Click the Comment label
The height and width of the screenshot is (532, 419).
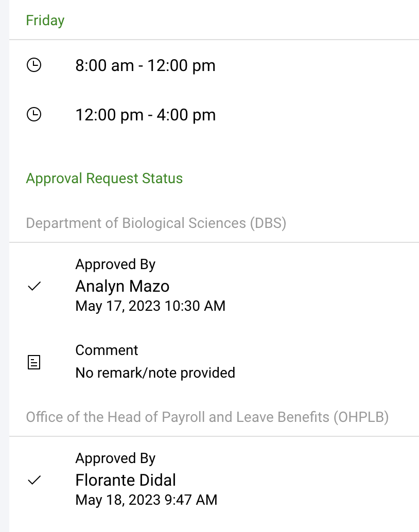tap(107, 350)
